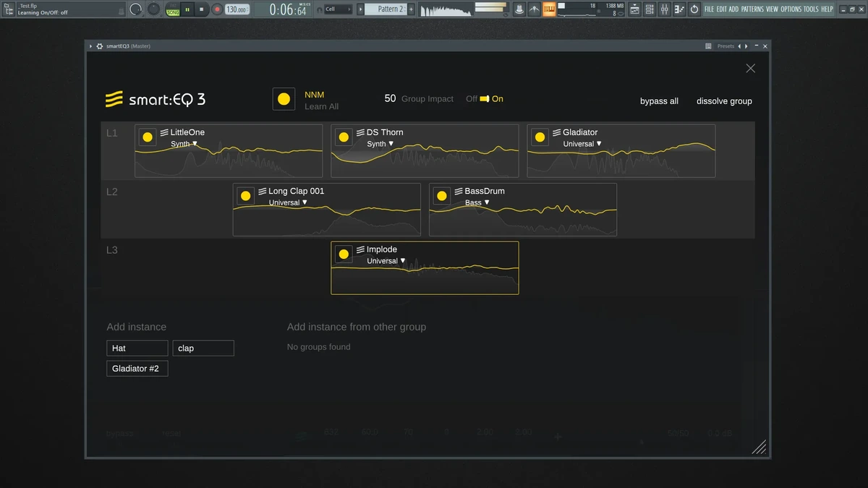Toggle the DS Thorn instance yellow button
The height and width of the screenshot is (488, 868).
click(344, 137)
